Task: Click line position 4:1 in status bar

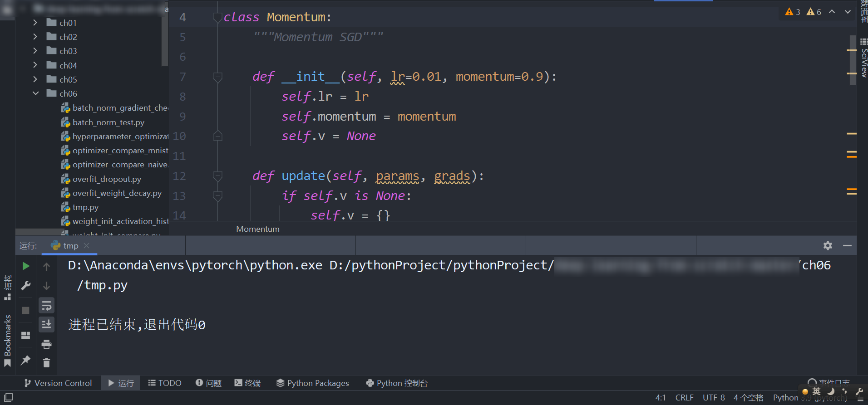Action: pos(661,398)
